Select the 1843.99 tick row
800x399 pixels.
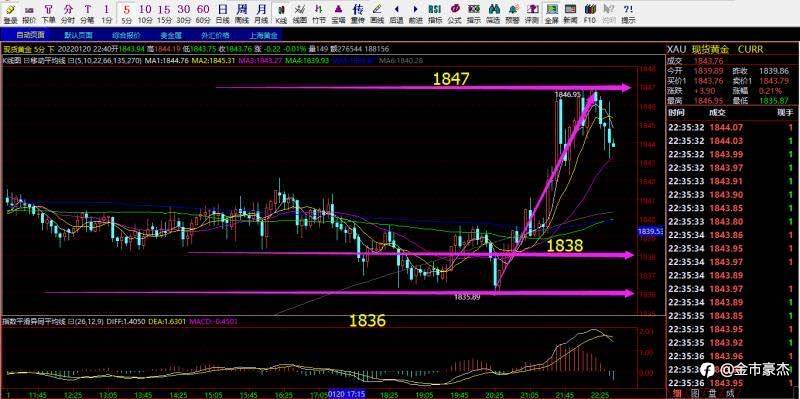(731, 154)
